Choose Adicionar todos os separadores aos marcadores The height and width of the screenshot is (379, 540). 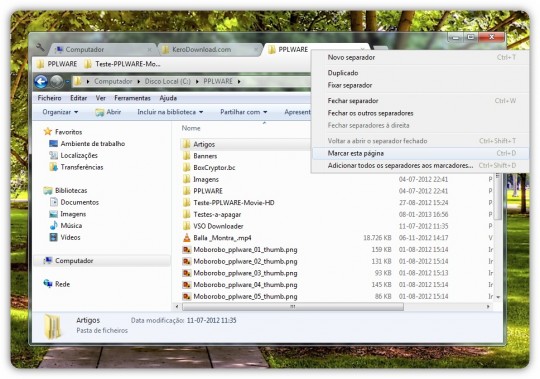click(x=420, y=166)
